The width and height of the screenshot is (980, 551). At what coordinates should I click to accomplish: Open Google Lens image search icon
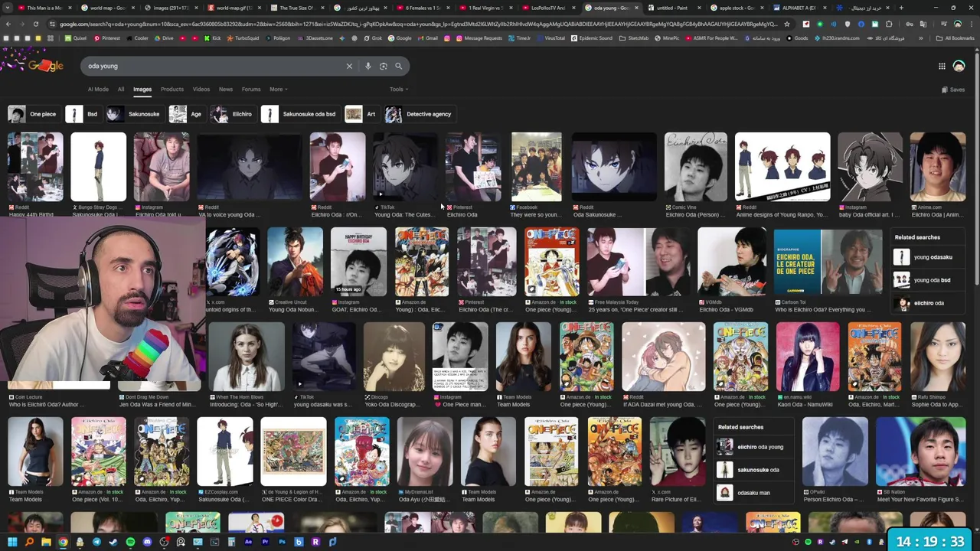click(x=384, y=66)
